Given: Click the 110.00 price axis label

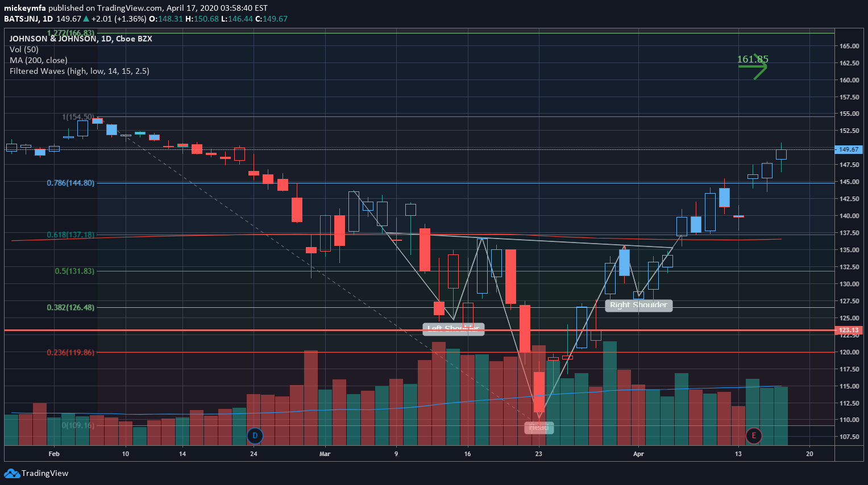Looking at the screenshot, I should tap(849, 420).
